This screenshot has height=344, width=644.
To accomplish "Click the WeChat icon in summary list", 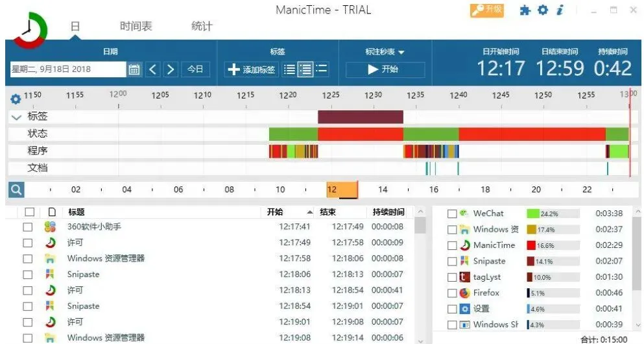I will (464, 214).
